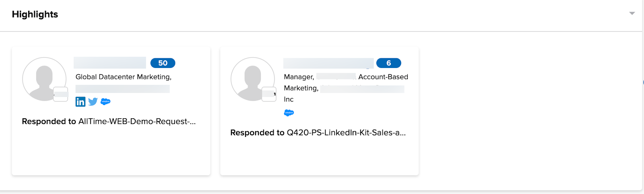Click blurred company name under Global Datacenter
The image size is (644, 194).
[x=123, y=89]
